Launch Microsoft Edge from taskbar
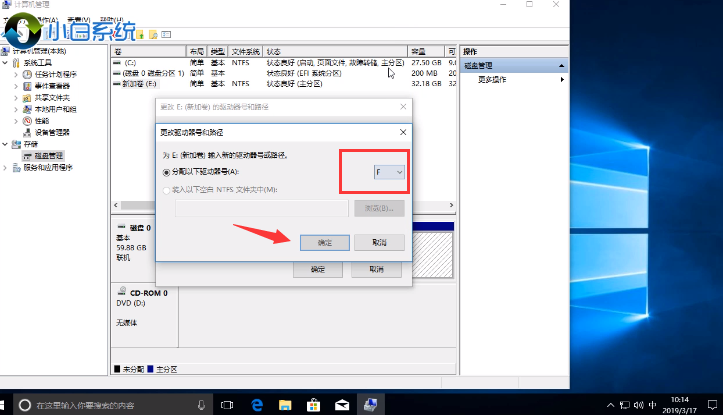723x415 pixels. [257, 405]
